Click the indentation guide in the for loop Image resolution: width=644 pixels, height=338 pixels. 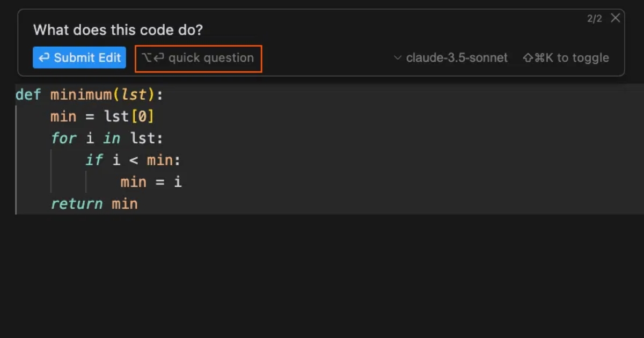(x=51, y=171)
